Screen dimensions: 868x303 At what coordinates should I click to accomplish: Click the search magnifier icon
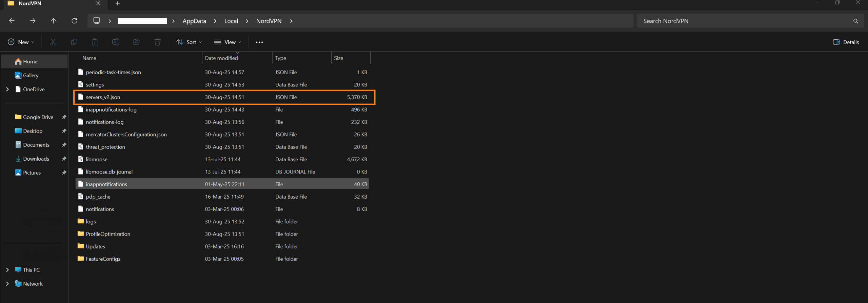(x=855, y=21)
